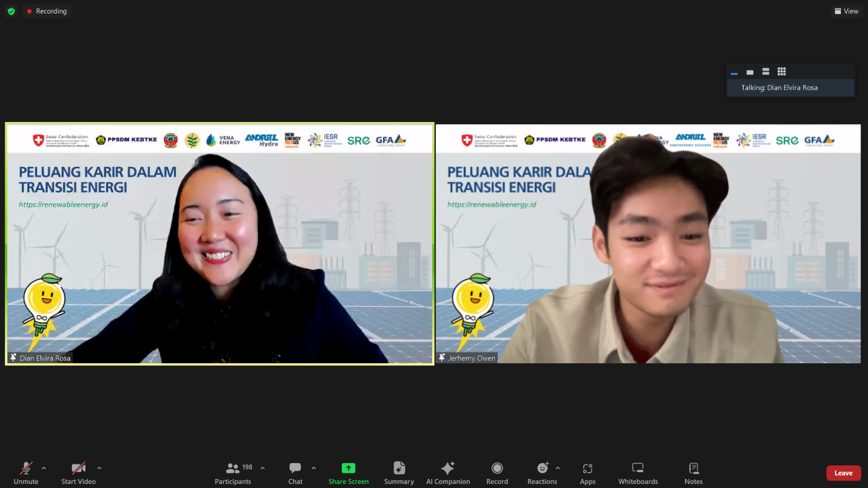
Task: Select Jerhemy Owen's video tile
Action: click(648, 244)
